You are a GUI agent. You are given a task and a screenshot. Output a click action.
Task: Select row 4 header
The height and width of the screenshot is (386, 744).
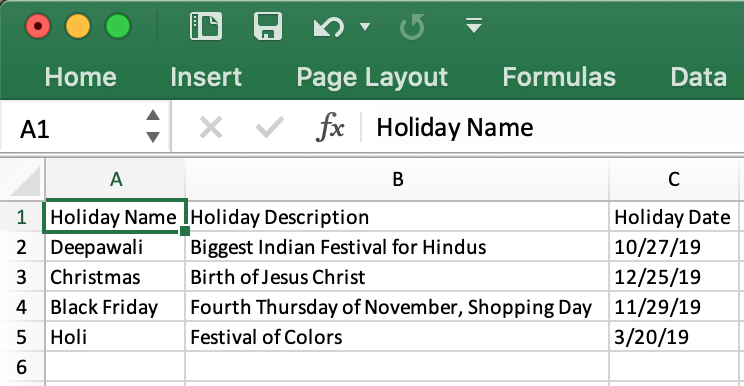click(x=22, y=307)
